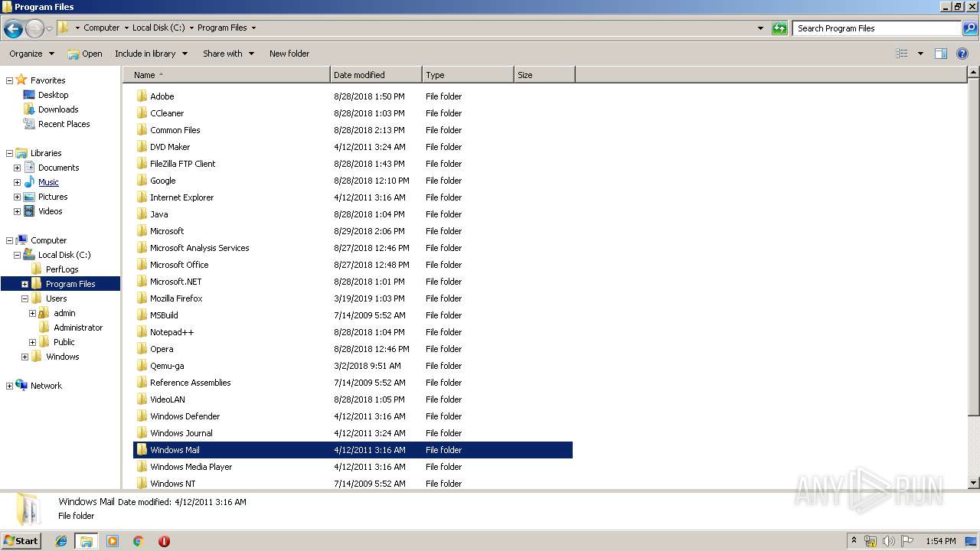This screenshot has width=980, height=551.
Task: Expand the Documents library node
Action: click(x=17, y=168)
